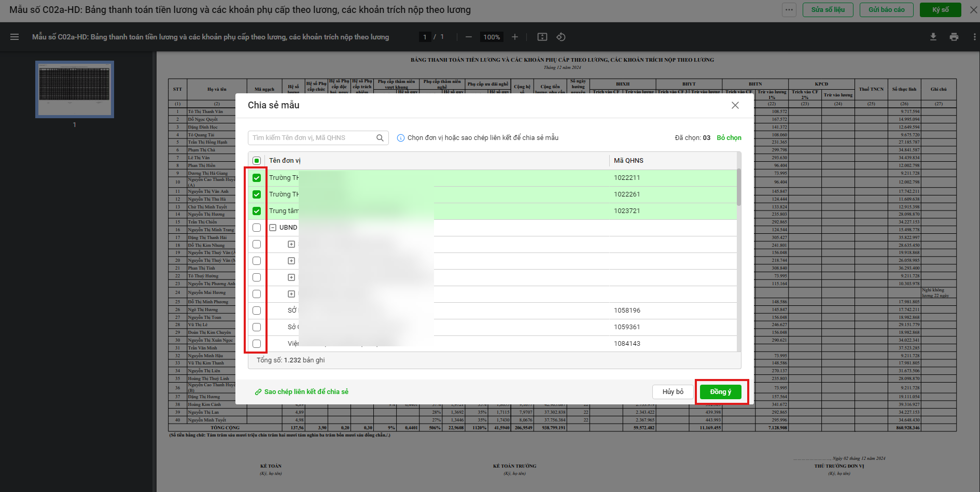The image size is (980, 492).
Task: Check the UBND row checkbox
Action: (257, 228)
